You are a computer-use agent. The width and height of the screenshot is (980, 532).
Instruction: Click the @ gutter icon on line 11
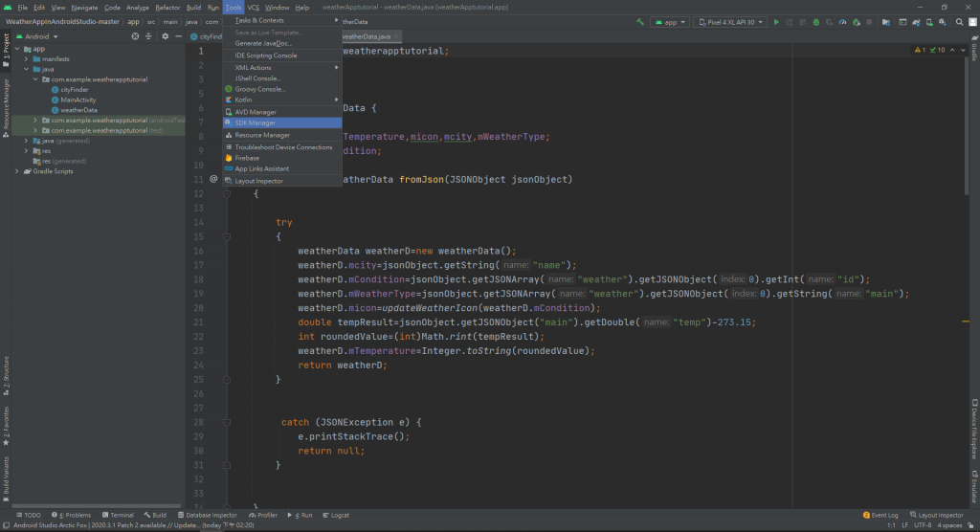coord(213,180)
